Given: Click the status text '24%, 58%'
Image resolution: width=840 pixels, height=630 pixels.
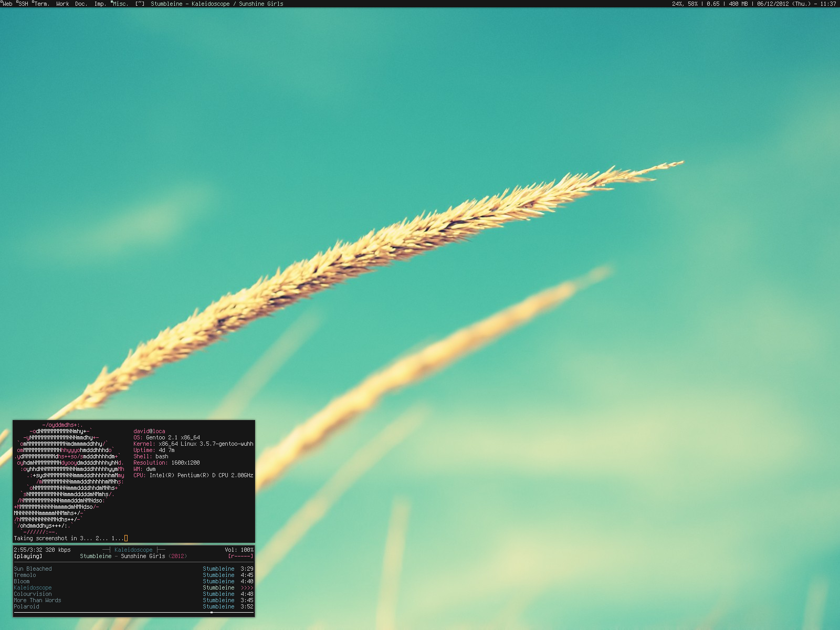Looking at the screenshot, I should (685, 4).
